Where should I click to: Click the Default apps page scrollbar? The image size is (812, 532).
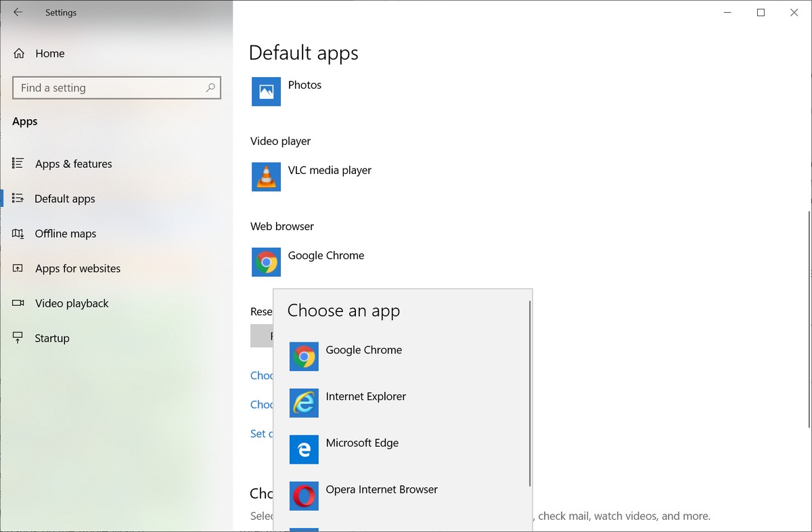click(809, 318)
